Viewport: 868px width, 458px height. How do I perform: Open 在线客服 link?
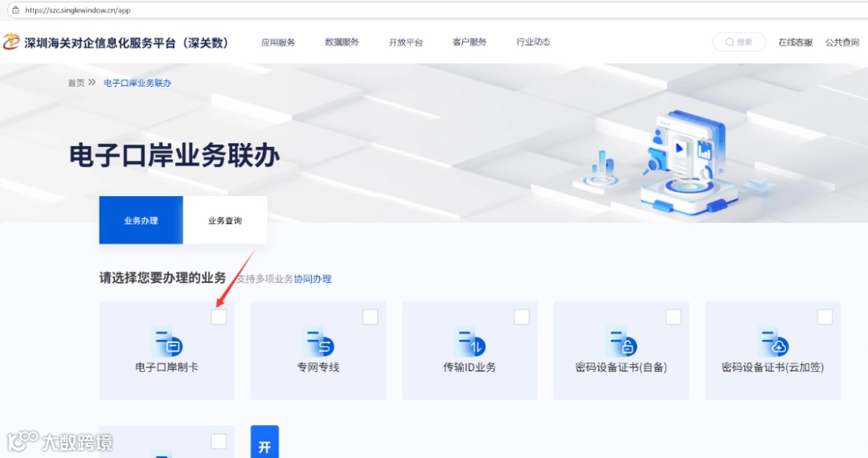795,43
